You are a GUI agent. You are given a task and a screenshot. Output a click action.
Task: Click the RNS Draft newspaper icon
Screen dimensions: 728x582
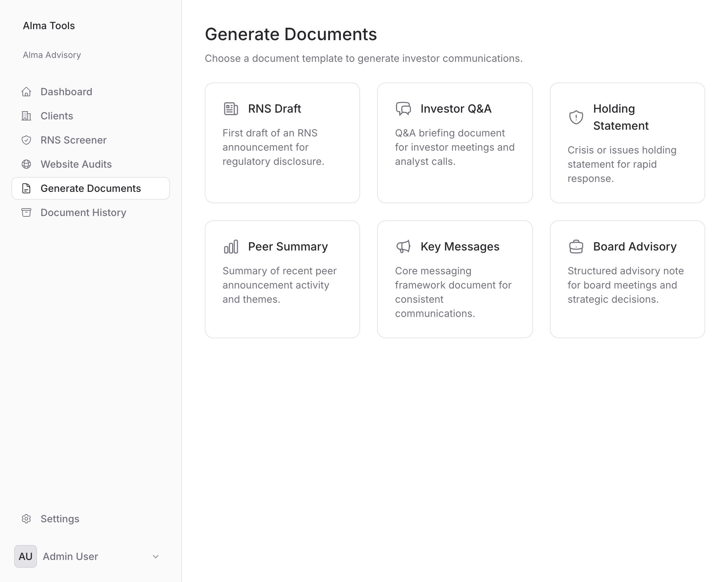tap(230, 109)
